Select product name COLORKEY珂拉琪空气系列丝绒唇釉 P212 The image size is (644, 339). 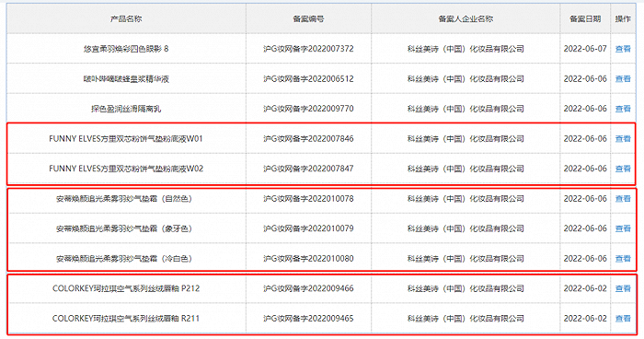[x=126, y=288]
